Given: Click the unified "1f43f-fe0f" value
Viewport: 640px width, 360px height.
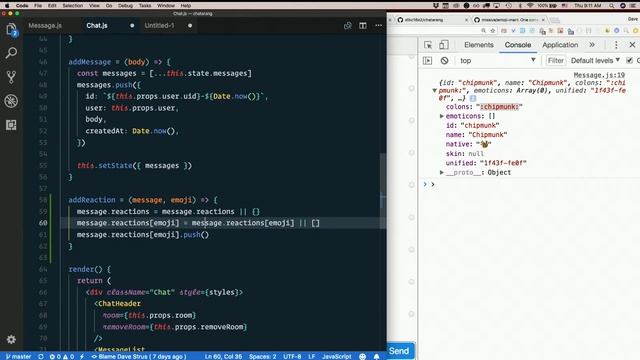Looking at the screenshot, I should [503, 163].
